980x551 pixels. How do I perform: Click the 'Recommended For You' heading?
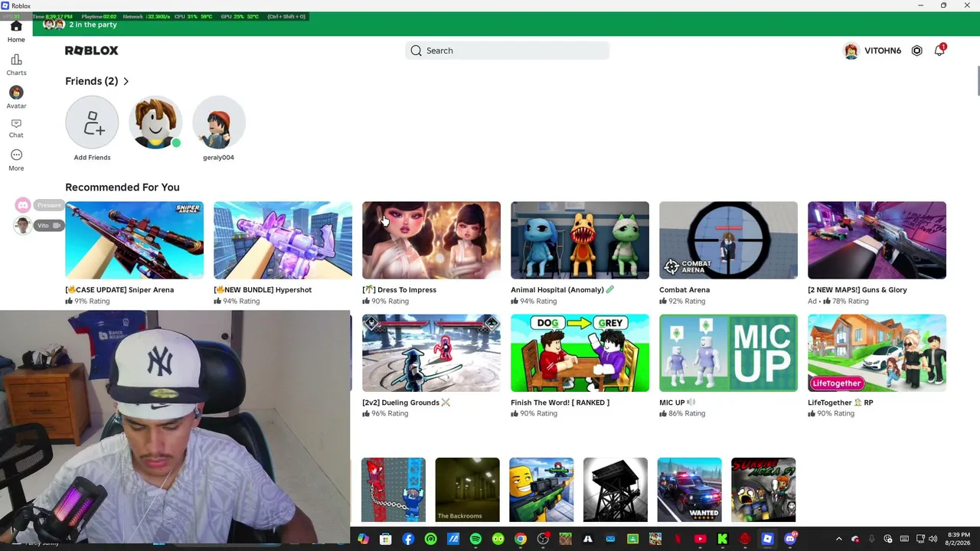pos(122,187)
